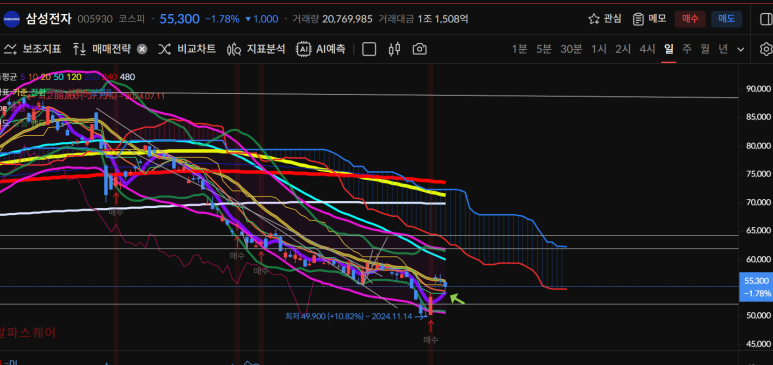Click the stock code 005930
This screenshot has width=773, height=365.
(x=95, y=19)
